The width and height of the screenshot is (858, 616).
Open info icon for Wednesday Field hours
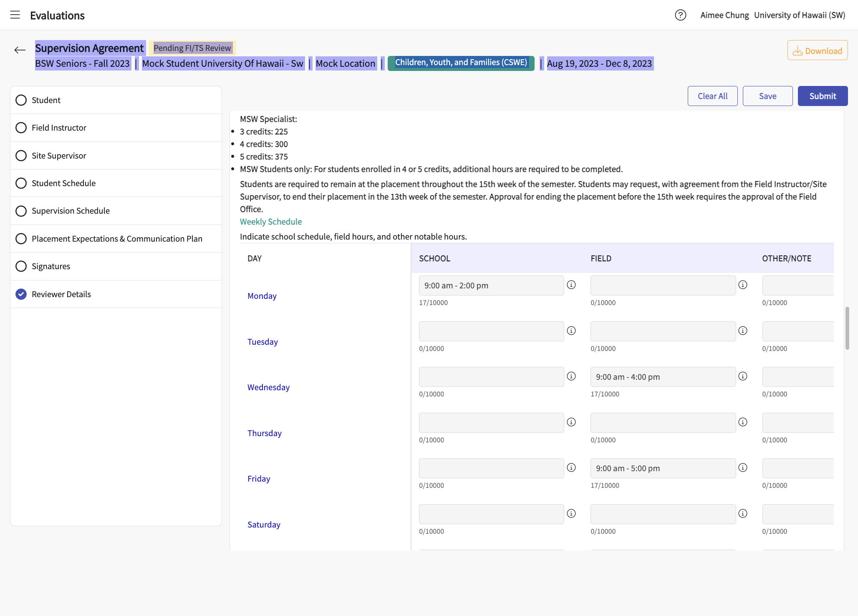pos(743,376)
